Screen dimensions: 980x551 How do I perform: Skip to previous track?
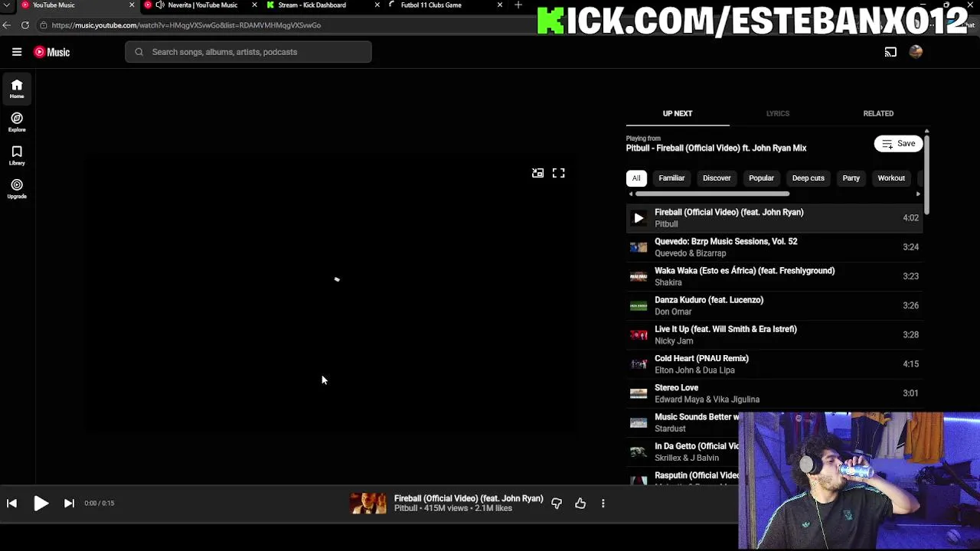point(11,503)
